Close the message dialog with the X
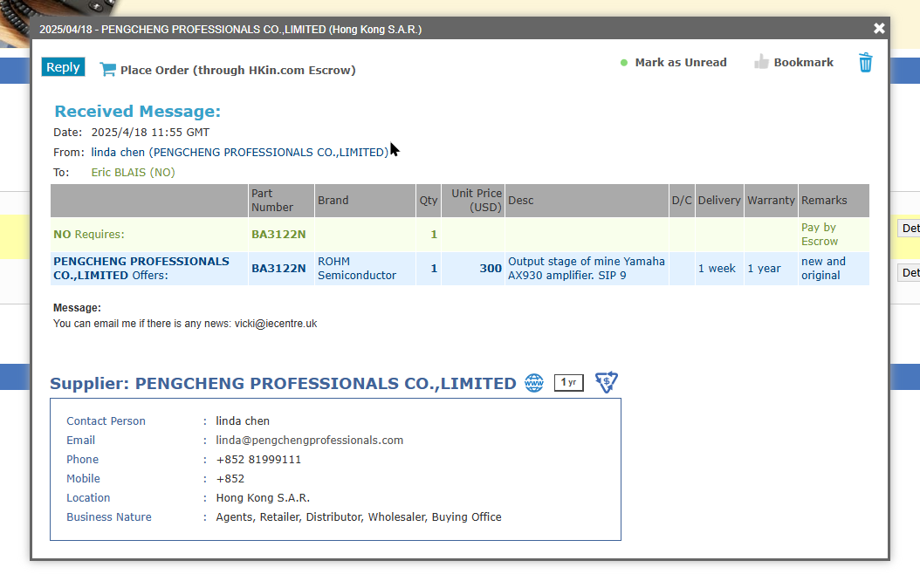This screenshot has width=920, height=588. [879, 28]
